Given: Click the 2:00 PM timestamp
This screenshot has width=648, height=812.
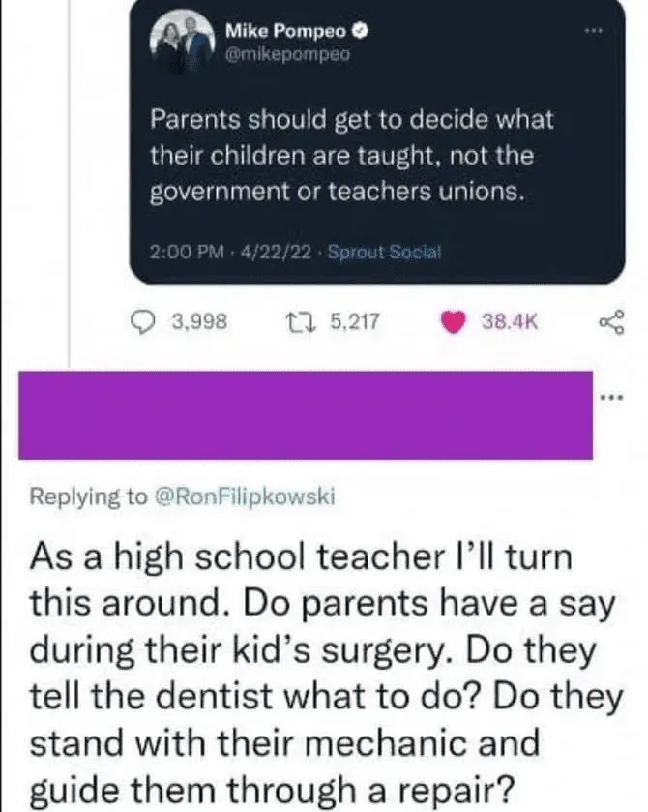Looking at the screenshot, I should coord(182,252).
